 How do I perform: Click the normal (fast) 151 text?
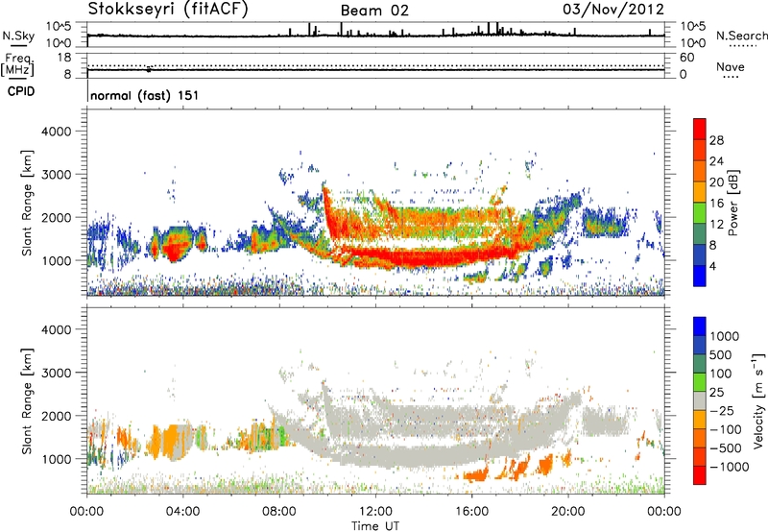coord(145,95)
